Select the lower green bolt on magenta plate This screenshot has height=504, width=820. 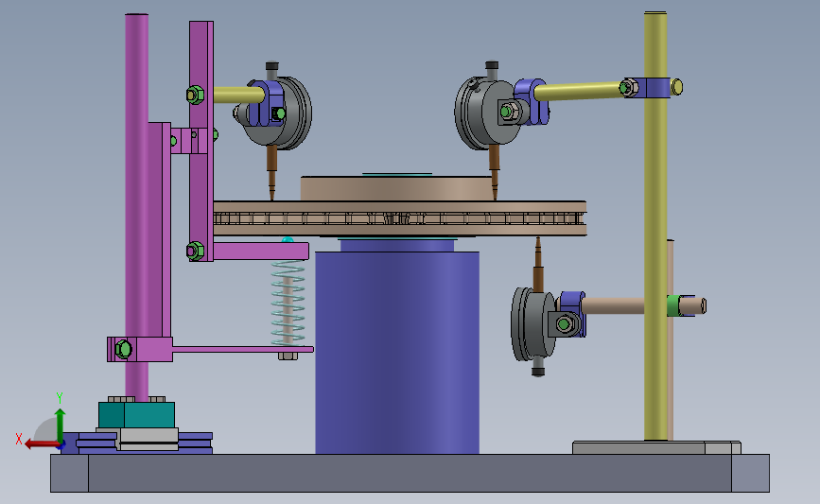coord(195,252)
